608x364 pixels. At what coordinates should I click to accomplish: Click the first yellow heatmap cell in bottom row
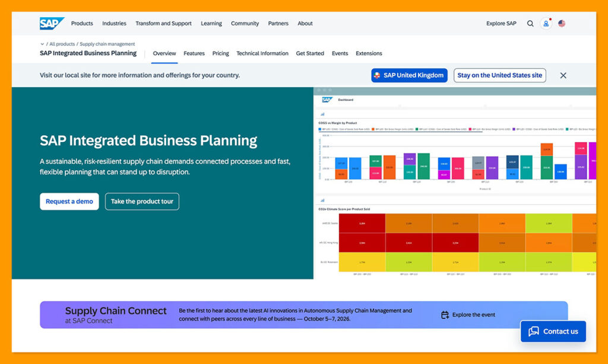tap(362, 262)
